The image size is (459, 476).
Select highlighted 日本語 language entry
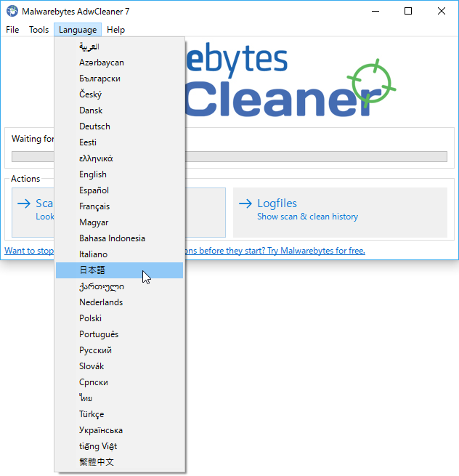tap(120, 270)
